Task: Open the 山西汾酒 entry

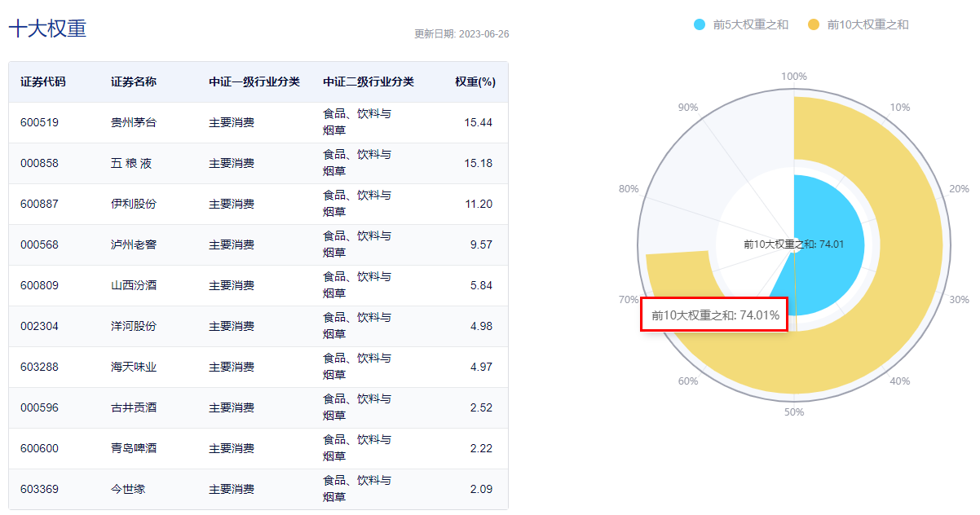Action: click(x=134, y=286)
